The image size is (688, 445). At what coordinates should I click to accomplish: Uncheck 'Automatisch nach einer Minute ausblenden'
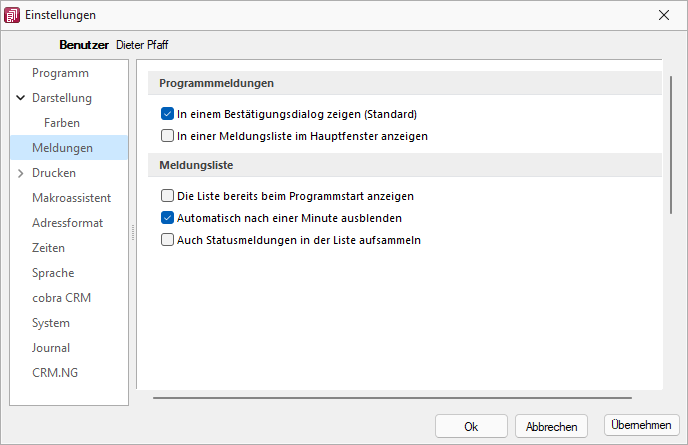click(x=167, y=218)
